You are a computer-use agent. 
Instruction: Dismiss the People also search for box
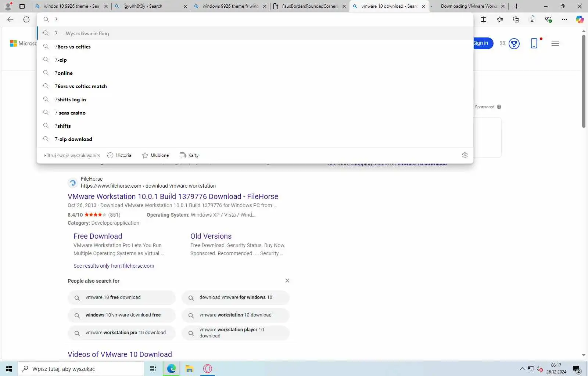pos(287,281)
